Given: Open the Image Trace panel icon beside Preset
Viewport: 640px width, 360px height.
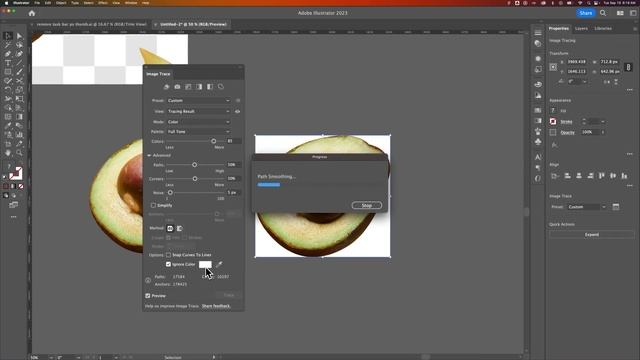Looking at the screenshot, I should pyautogui.click(x=616, y=207).
